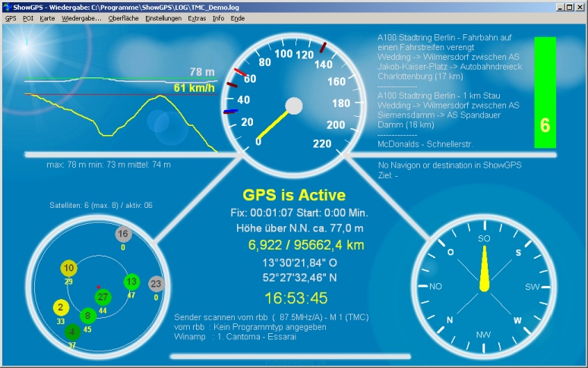Click the Satelliten: 6 (max. 8) label

pos(101,205)
